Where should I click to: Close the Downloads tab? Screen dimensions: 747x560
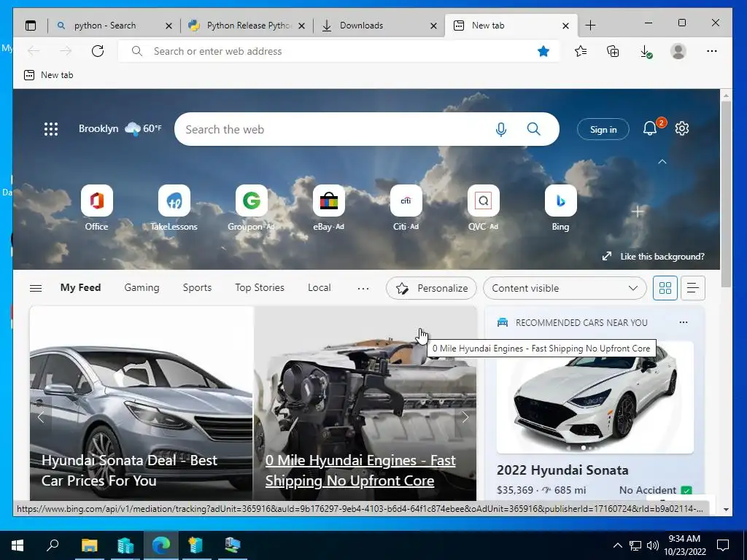pos(433,26)
